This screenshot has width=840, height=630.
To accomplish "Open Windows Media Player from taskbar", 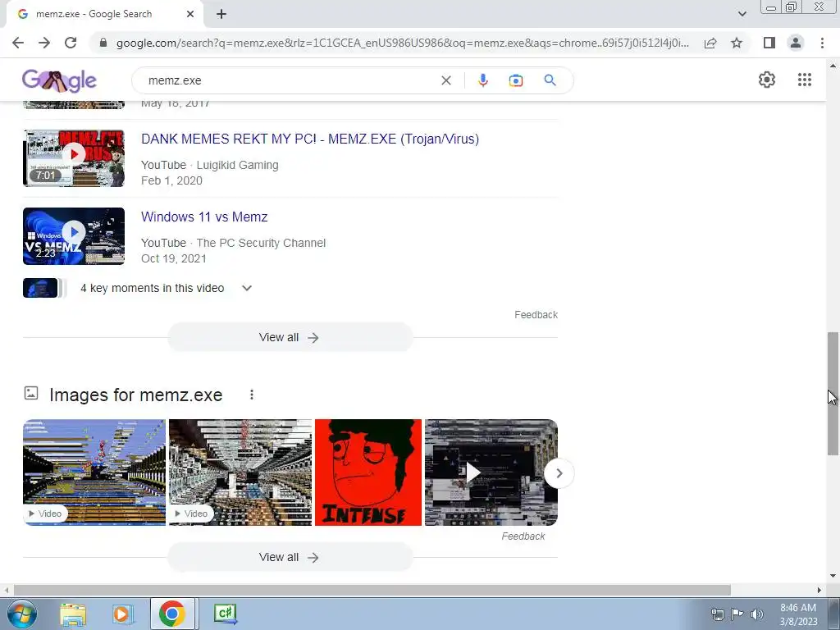I will pyautogui.click(x=121, y=614).
